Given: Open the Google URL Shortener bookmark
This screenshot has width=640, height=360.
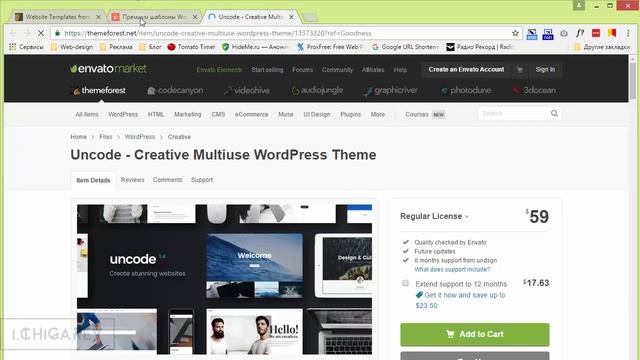Looking at the screenshot, I should (x=405, y=47).
